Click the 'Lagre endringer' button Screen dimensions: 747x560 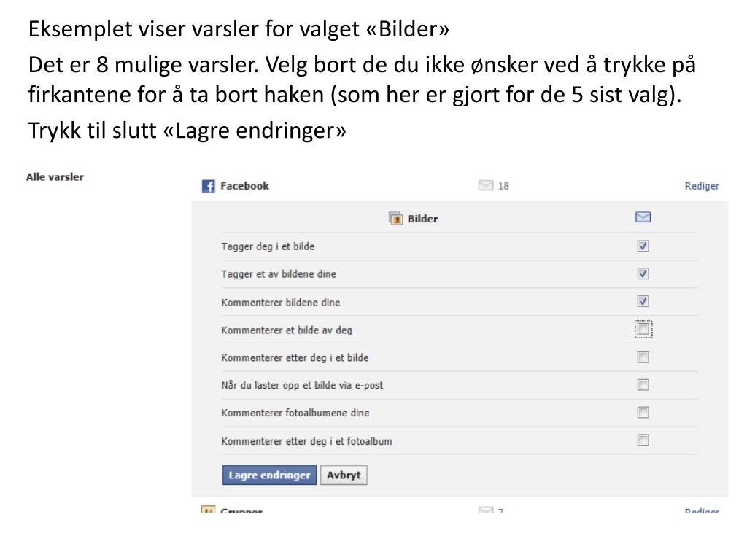pos(269,475)
